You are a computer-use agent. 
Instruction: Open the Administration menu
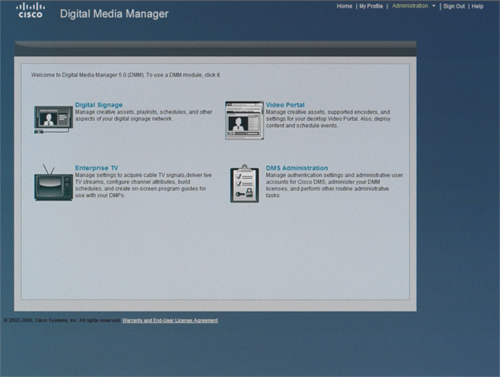[410, 6]
